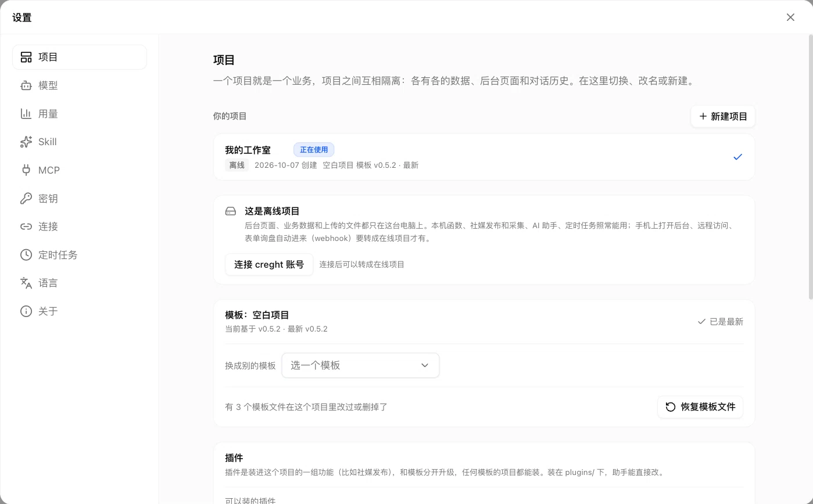Click the 正在使用 status badge

(x=314, y=150)
